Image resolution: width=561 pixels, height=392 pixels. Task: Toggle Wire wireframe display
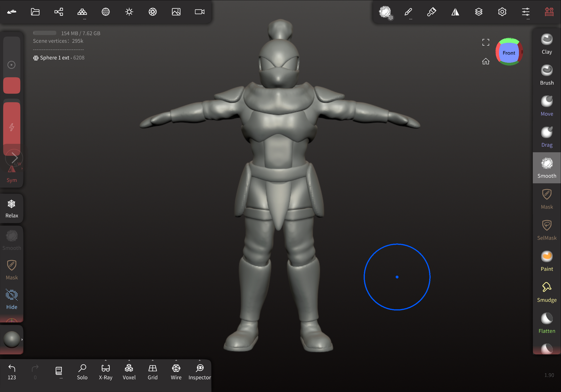pos(176,372)
